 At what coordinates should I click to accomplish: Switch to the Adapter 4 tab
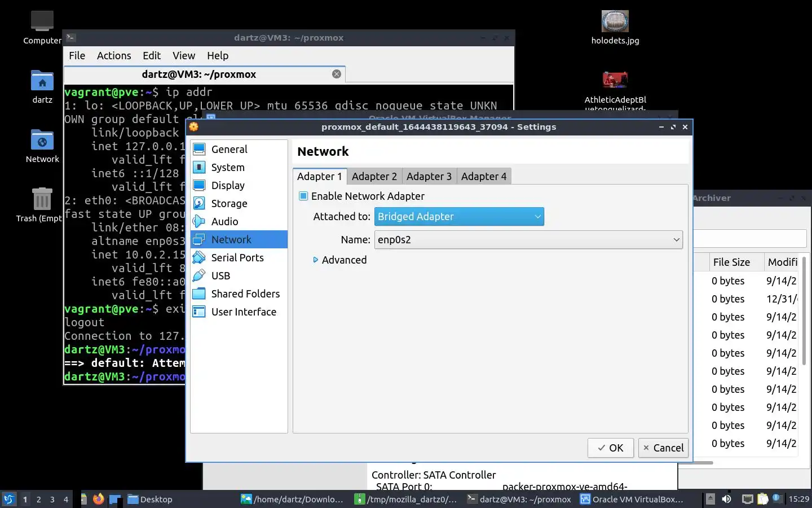click(x=484, y=176)
